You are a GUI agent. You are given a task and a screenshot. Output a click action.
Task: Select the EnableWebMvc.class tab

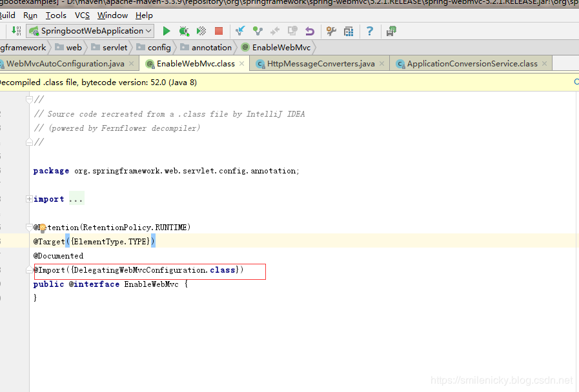tap(196, 63)
